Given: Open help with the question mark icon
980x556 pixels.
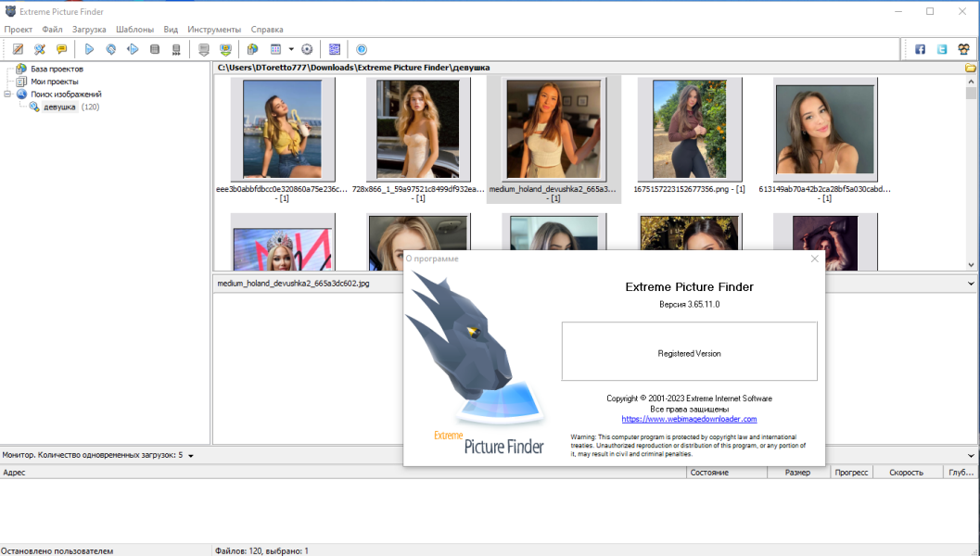Looking at the screenshot, I should tap(362, 49).
